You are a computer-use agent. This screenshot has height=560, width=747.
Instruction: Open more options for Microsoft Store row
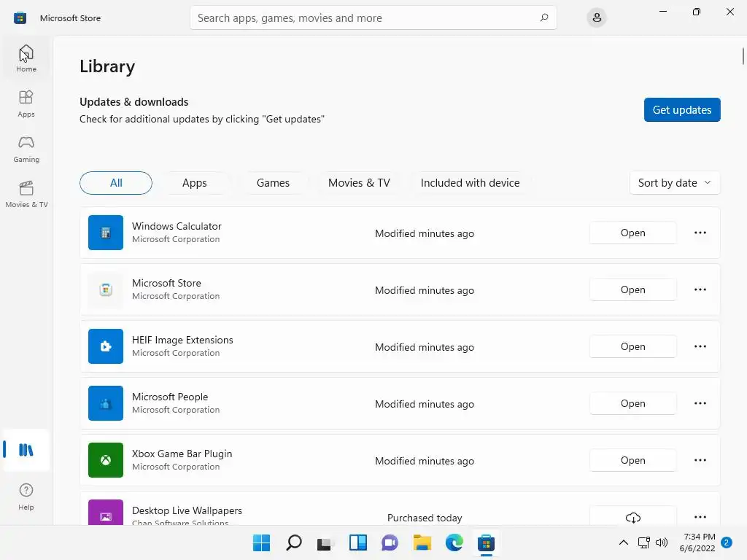[700, 289]
